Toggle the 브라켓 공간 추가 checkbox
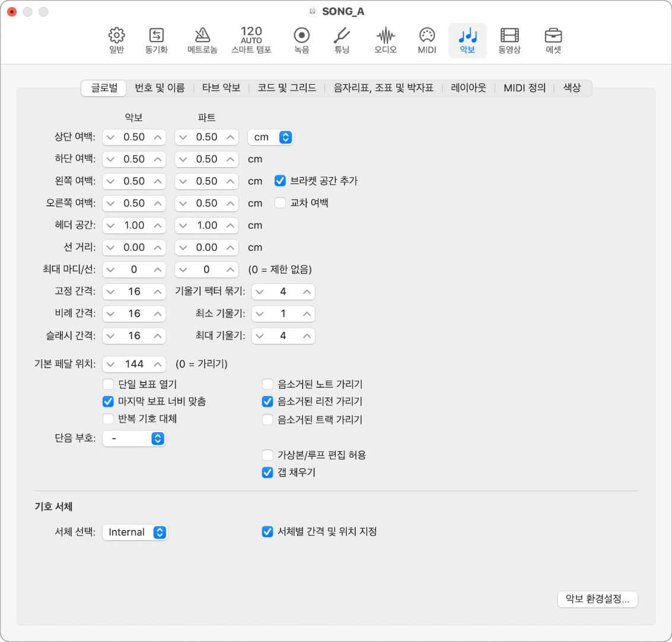Screen dimensions: 672x642 280,181
